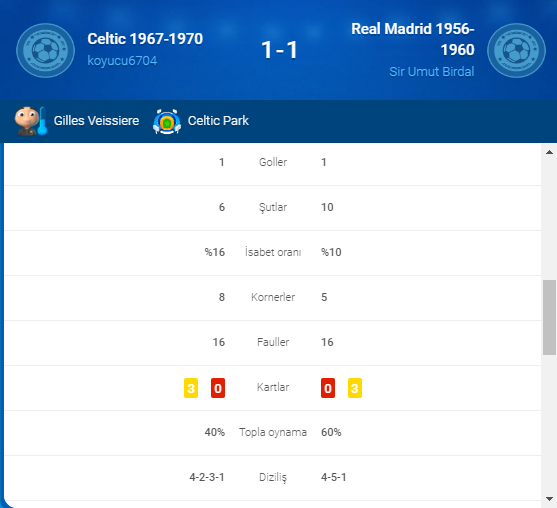
Task: Click the vertical scrollbar thumb
Action: 549,317
